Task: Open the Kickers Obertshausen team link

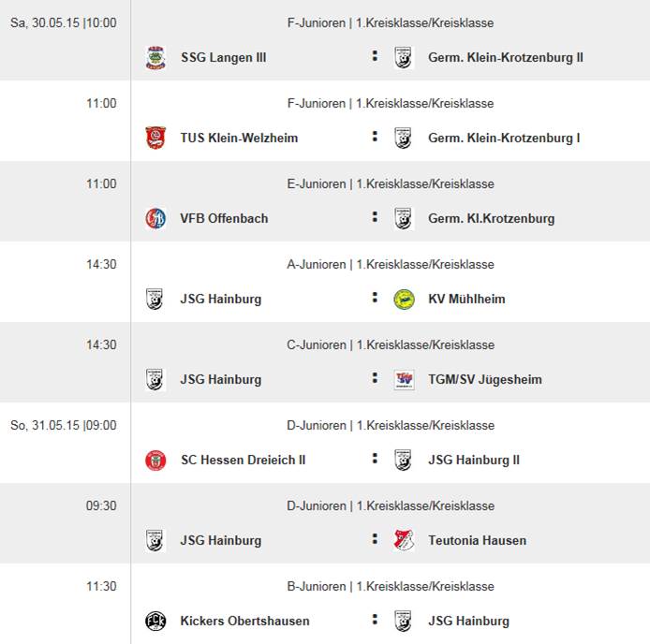Action: coord(244,622)
